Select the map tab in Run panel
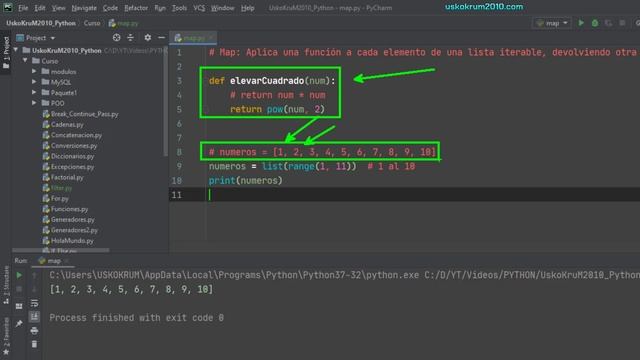Viewport: 640px width, 360px height. (x=53, y=261)
